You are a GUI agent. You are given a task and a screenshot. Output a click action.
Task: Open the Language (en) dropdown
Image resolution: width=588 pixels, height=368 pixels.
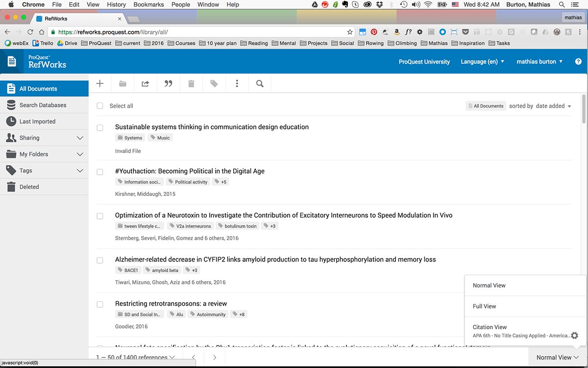click(x=483, y=62)
